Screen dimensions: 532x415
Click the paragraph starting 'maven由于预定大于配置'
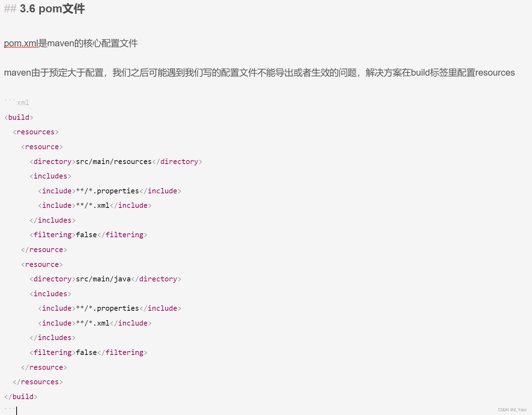(259, 73)
